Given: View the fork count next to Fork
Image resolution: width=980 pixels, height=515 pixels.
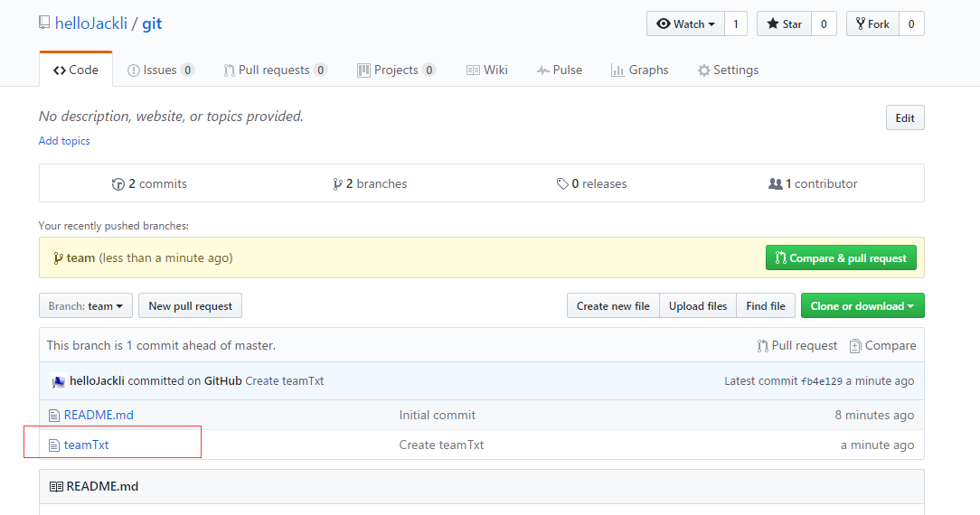Looking at the screenshot, I should click(x=911, y=23).
